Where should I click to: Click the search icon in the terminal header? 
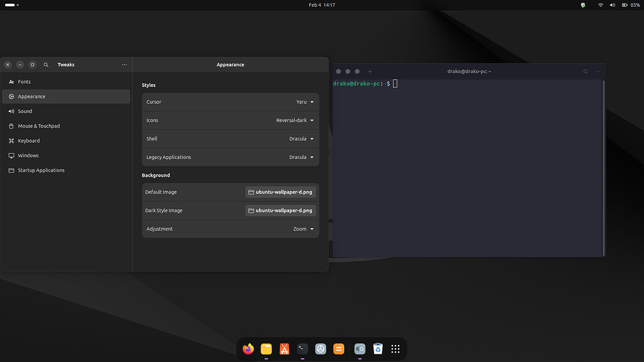tap(586, 71)
